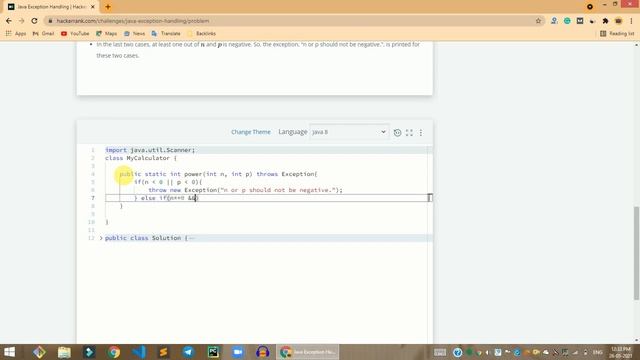Click the public static int power line

coord(218,174)
